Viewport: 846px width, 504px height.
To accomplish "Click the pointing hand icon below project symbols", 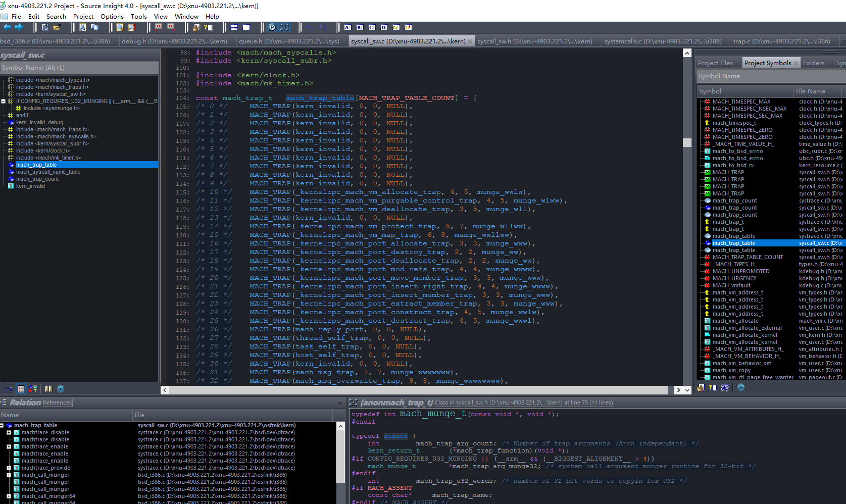I will [x=701, y=387].
